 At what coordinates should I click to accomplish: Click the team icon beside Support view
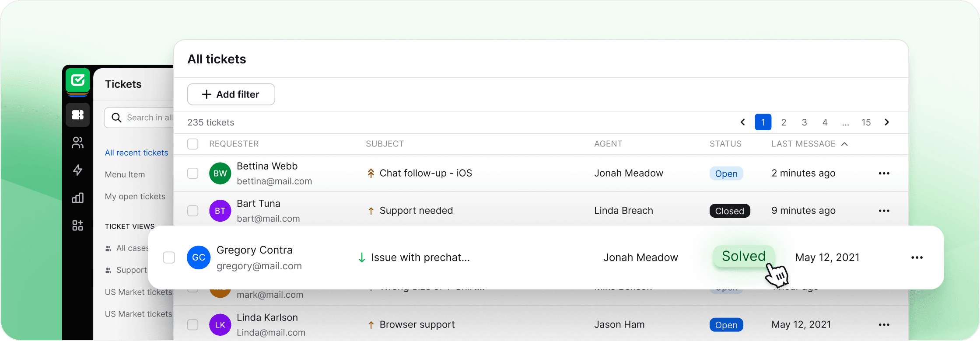(x=108, y=270)
